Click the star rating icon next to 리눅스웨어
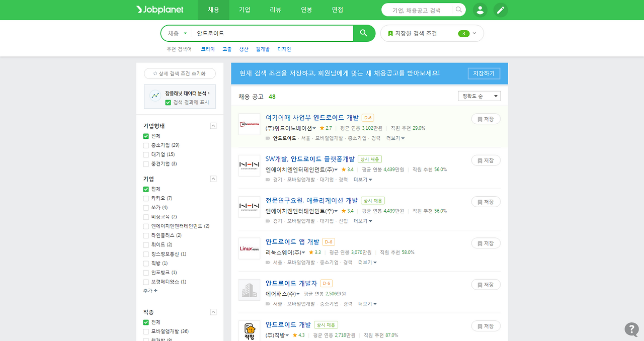The height and width of the screenshot is (341, 644). (310, 252)
